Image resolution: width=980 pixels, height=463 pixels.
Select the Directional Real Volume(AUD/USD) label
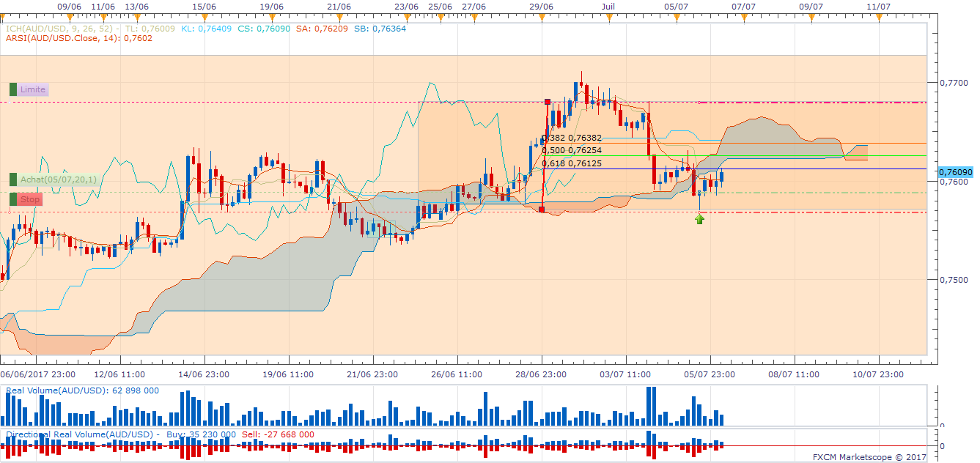[80, 434]
